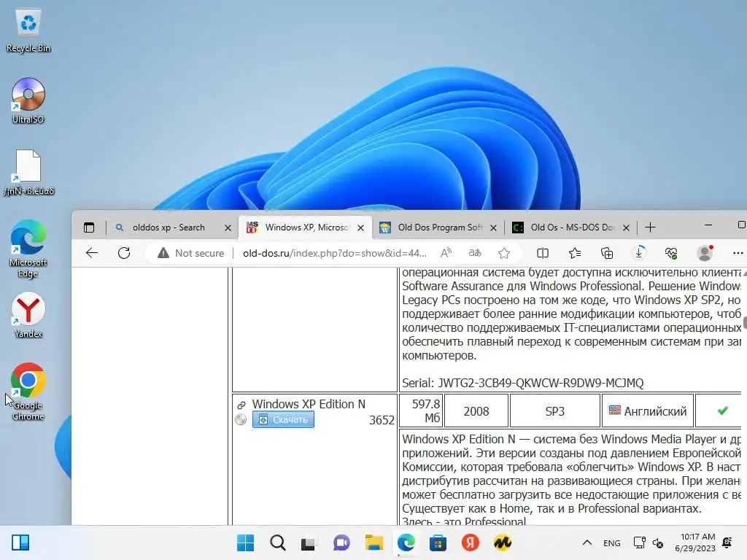
Task: Minimize the Edge window
Action: [x=708, y=225]
